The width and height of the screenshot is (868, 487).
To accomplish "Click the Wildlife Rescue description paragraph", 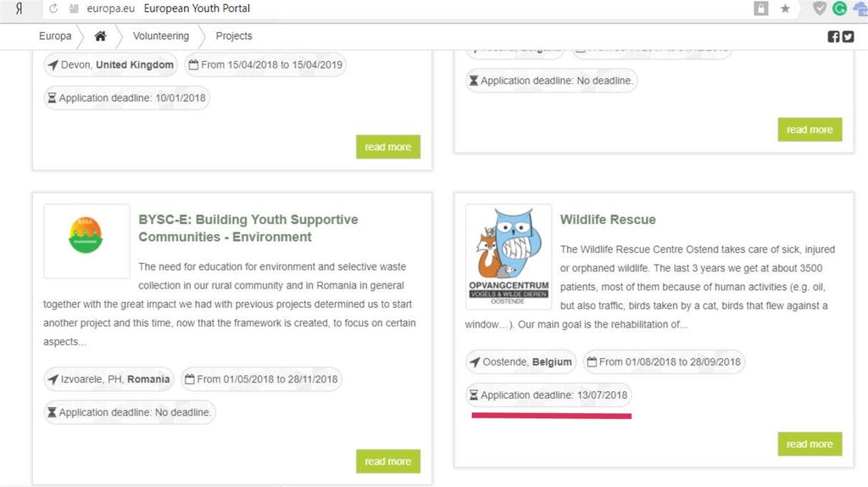I will pos(650,287).
